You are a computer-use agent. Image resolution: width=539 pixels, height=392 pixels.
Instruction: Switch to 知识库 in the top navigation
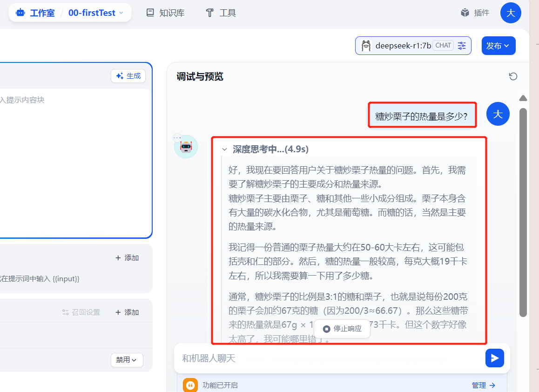[165, 13]
